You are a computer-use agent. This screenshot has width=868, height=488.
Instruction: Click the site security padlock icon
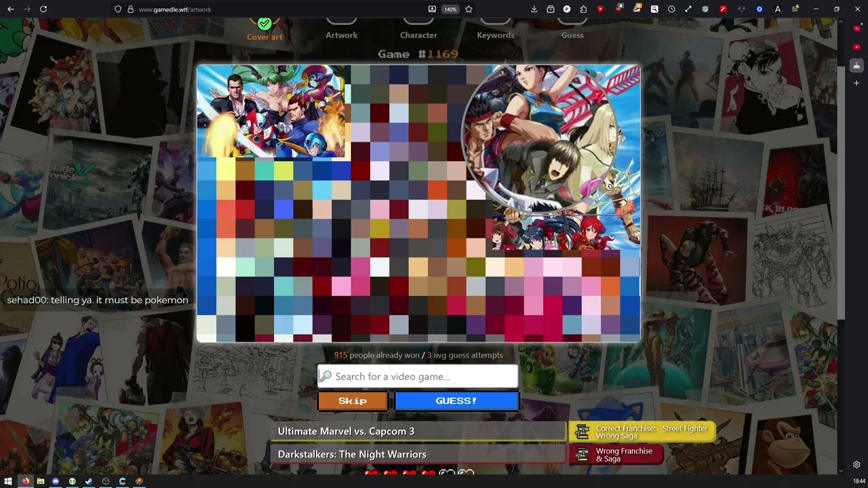130,9
